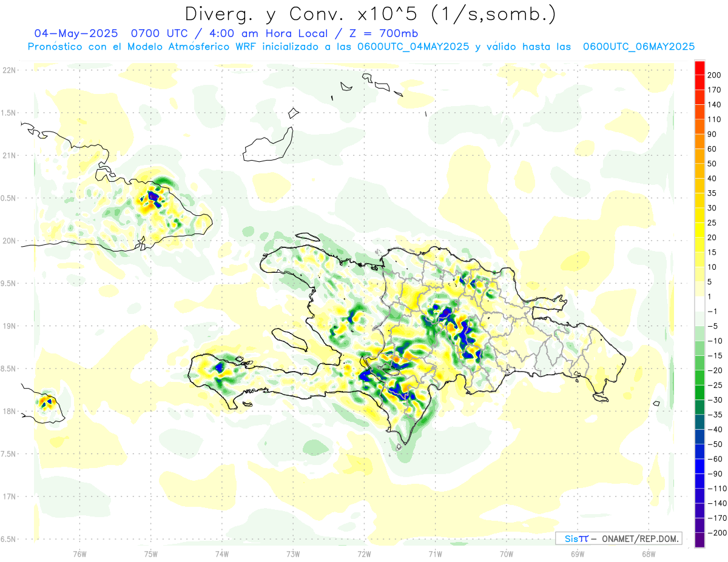This screenshot has height=562, width=728.
Task: Click the '19N' latitude label
Action: click(8, 326)
